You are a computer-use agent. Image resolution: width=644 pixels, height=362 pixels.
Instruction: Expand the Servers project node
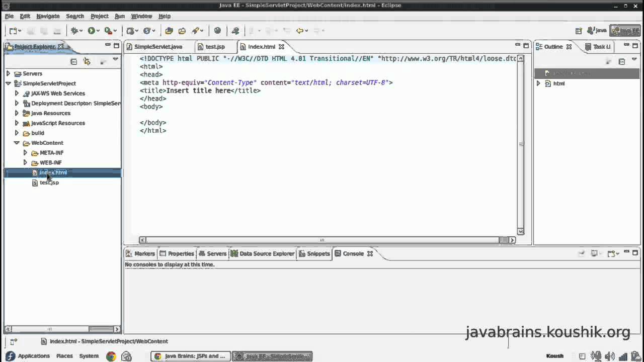[8, 74]
